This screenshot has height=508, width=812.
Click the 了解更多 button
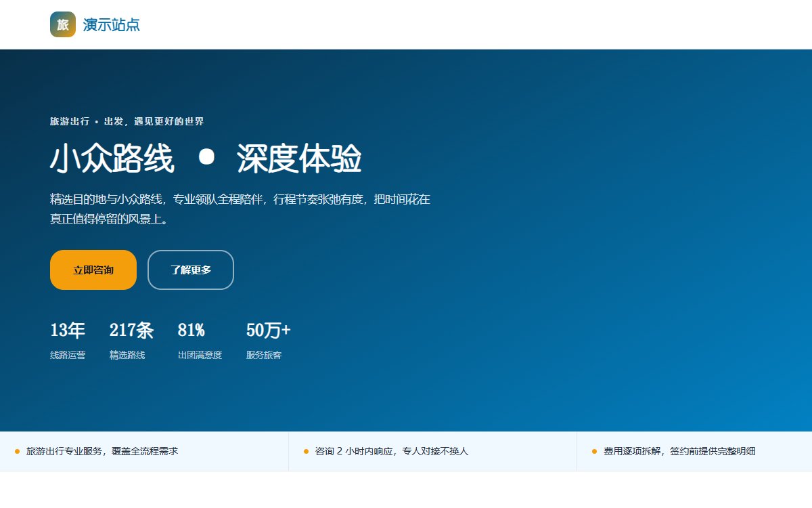(191, 270)
